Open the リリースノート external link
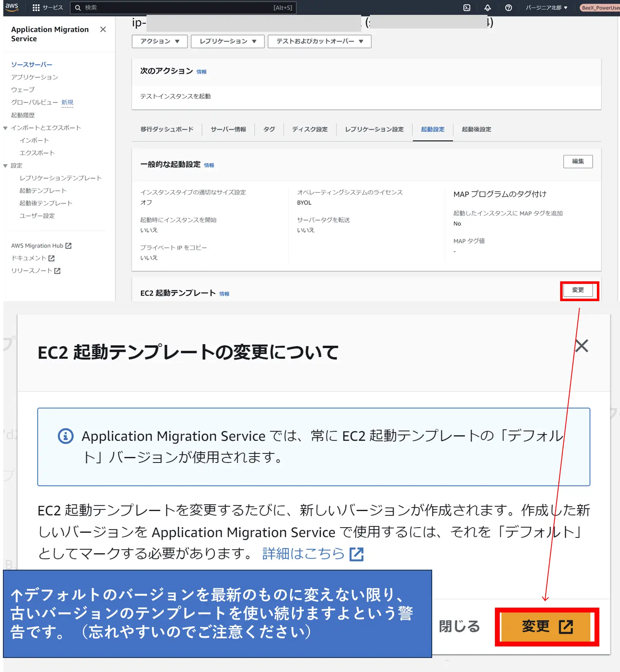 [36, 271]
